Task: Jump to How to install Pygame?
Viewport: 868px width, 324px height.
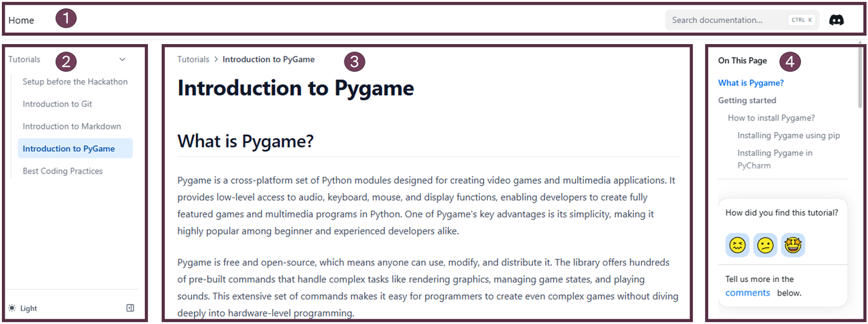Action: click(772, 118)
